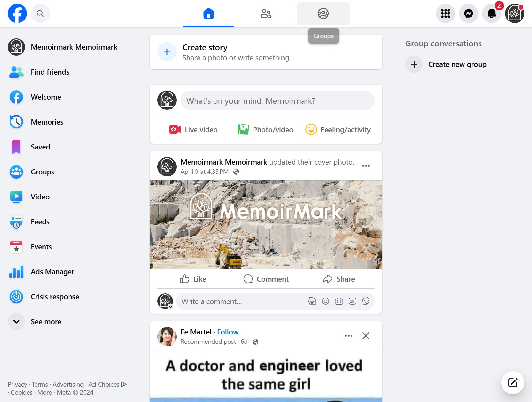Open Messenger chats
This screenshot has width=532, height=402.
(x=469, y=13)
